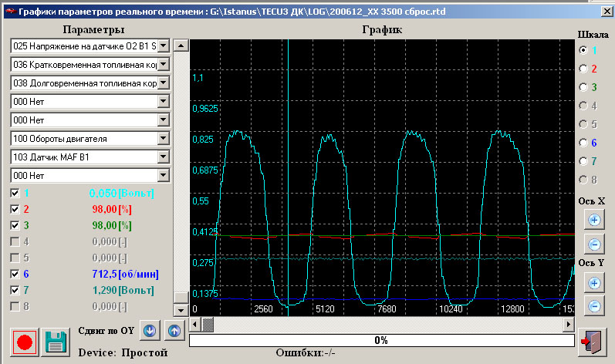Image resolution: width=615 pixels, height=364 pixels.
Task: Expand the 100 Обороты двигателя dropdown
Action: pyautogui.click(x=163, y=139)
